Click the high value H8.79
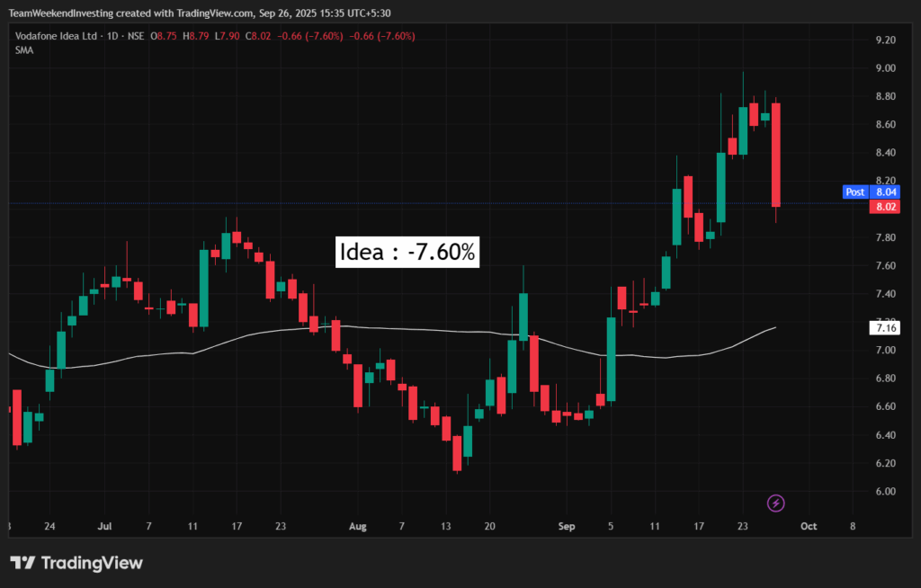921x588 pixels. [x=195, y=36]
